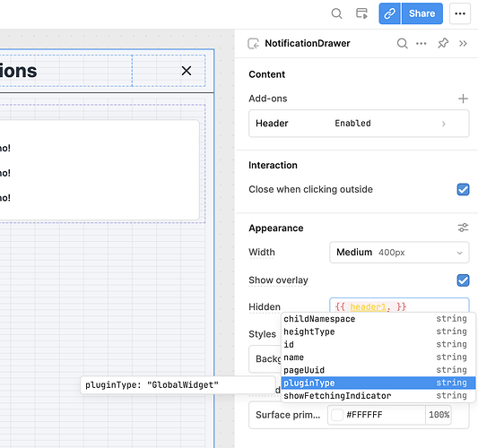Open the preview window icon
The image size is (478, 448).
(361, 13)
